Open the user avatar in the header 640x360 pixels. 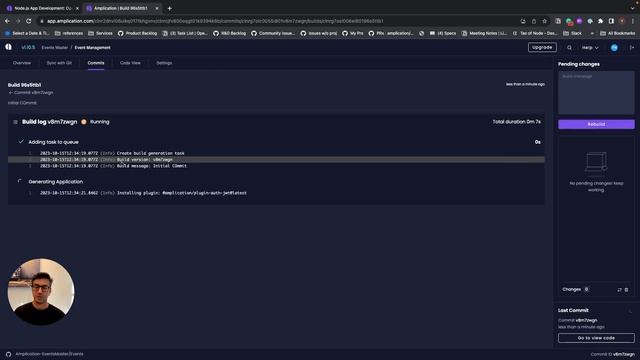tap(614, 48)
